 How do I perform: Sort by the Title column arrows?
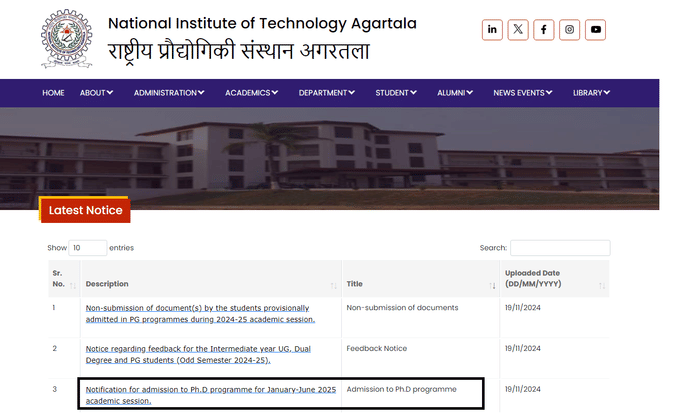492,285
